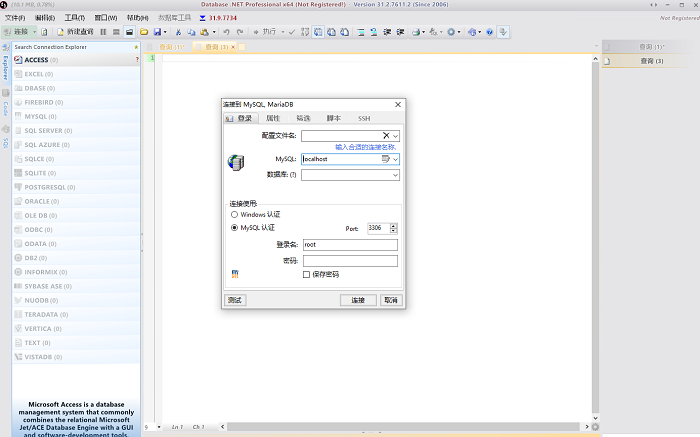Viewport: 700px width, 437px height.
Task: Increase port number with up stepper
Action: (x=393, y=226)
